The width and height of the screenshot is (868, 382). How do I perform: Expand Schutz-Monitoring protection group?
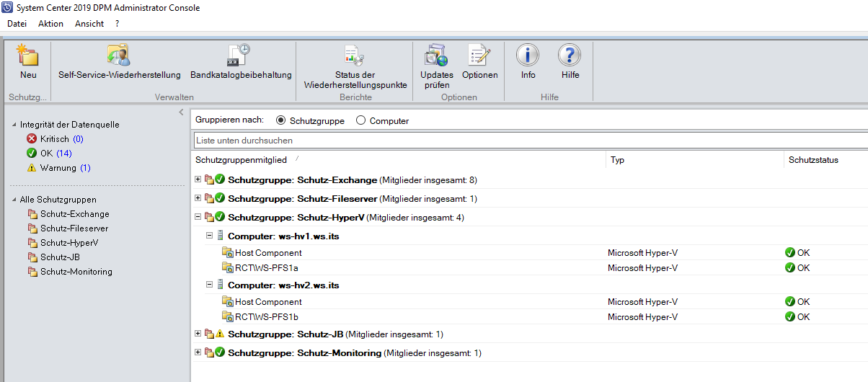[x=198, y=352]
